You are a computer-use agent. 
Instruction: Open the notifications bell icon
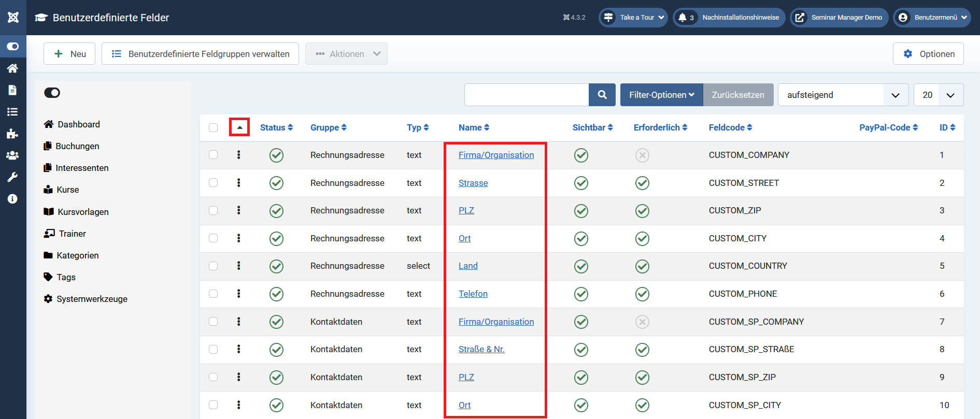[x=683, y=18]
